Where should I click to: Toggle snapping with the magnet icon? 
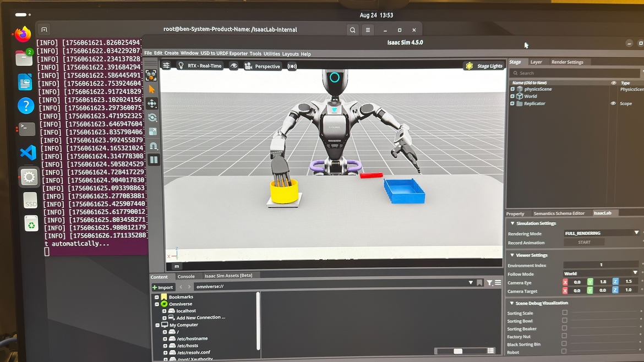tap(154, 145)
